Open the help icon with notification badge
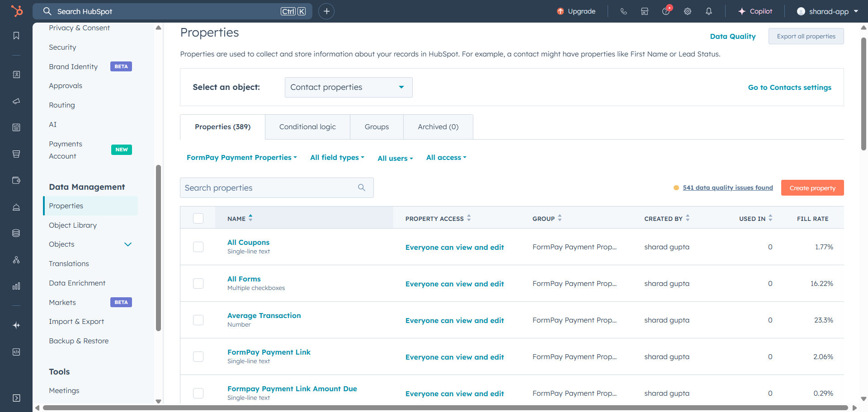 click(666, 11)
